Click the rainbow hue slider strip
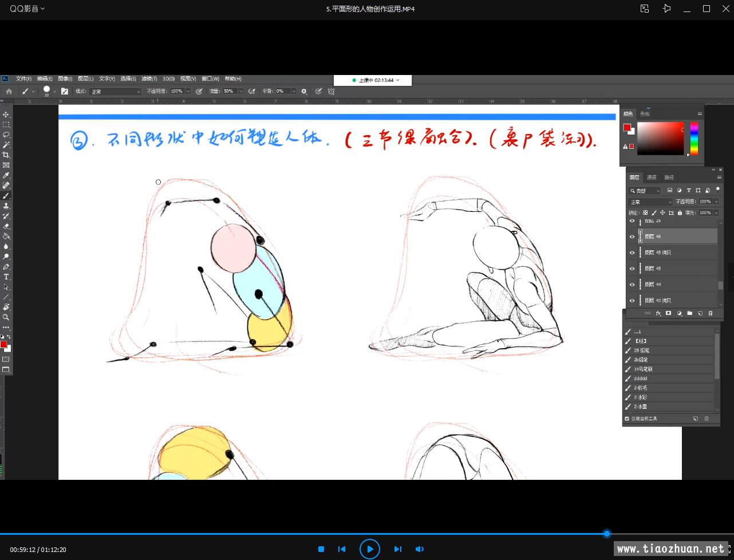734x560 pixels. [x=694, y=139]
